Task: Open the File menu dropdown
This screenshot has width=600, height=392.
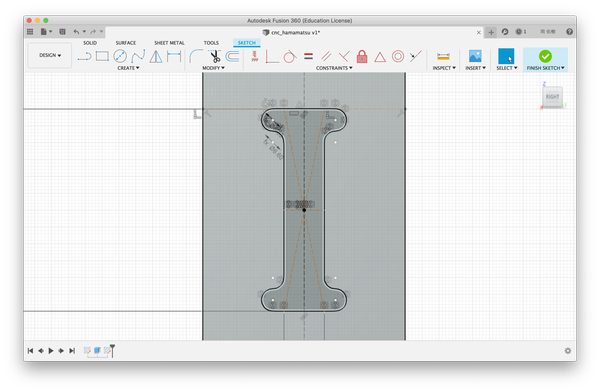Action: point(46,32)
